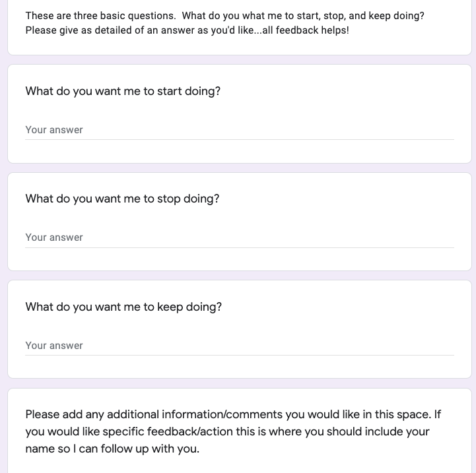The height and width of the screenshot is (473, 476).
Task: Click 'Your answer' placeholder in the second question
Action: point(54,237)
